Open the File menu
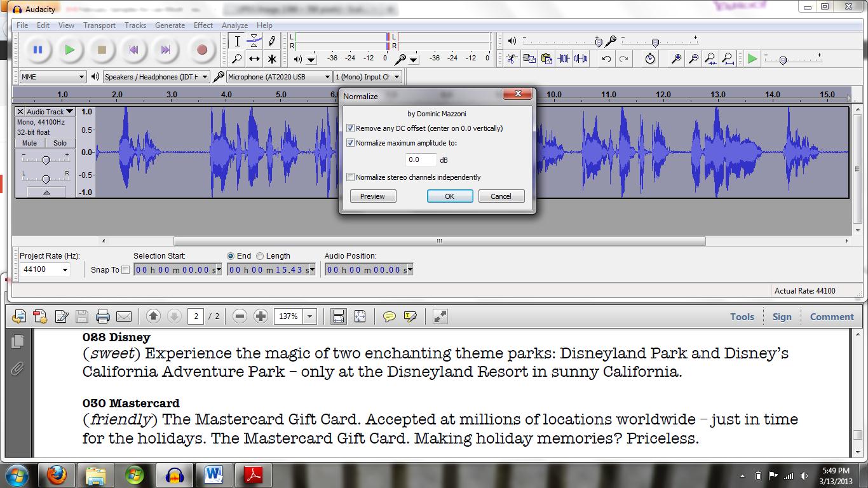The height and width of the screenshot is (488, 868). (22, 25)
